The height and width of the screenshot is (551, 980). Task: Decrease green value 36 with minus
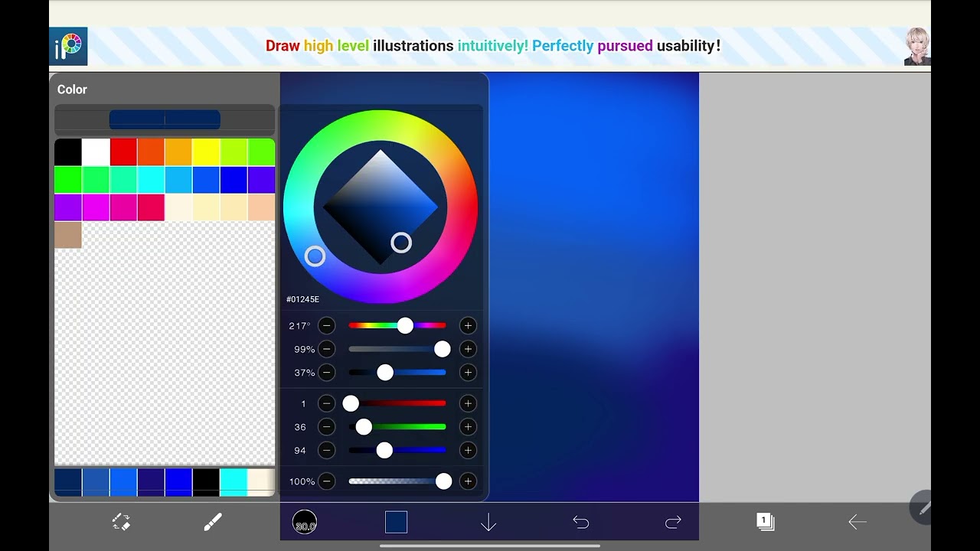point(327,427)
